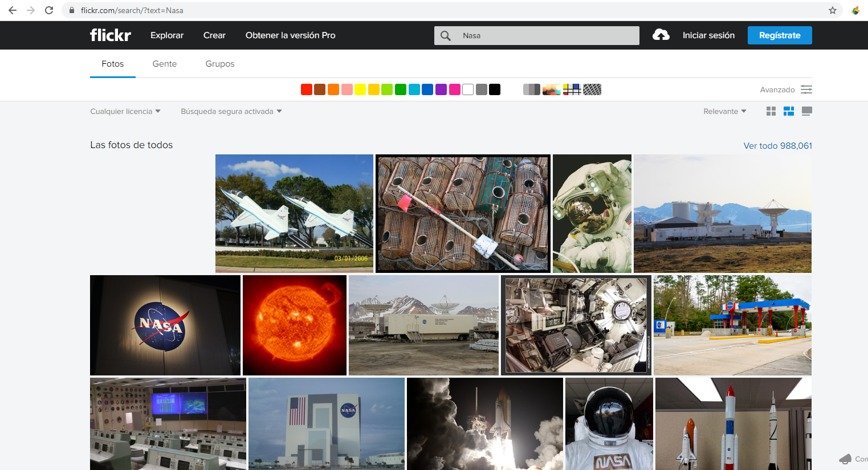Open the Explorar menu
Viewport: 868px width, 470px height.
[166, 35]
